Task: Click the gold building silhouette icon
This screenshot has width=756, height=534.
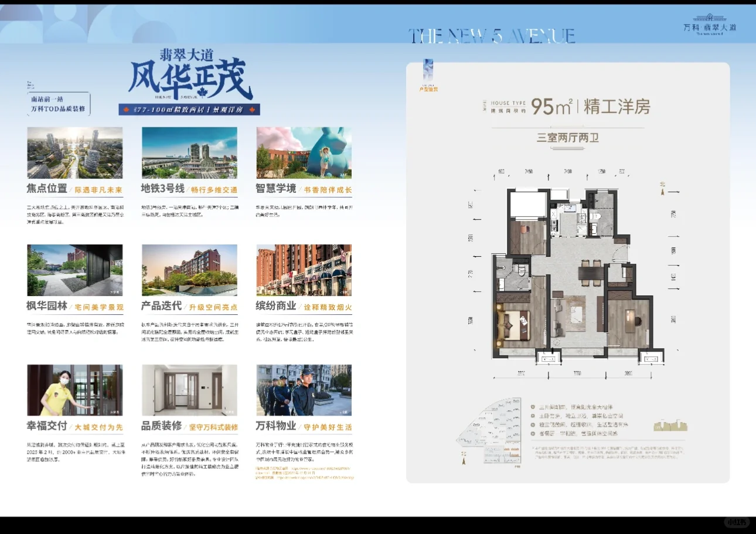Action: point(670,426)
